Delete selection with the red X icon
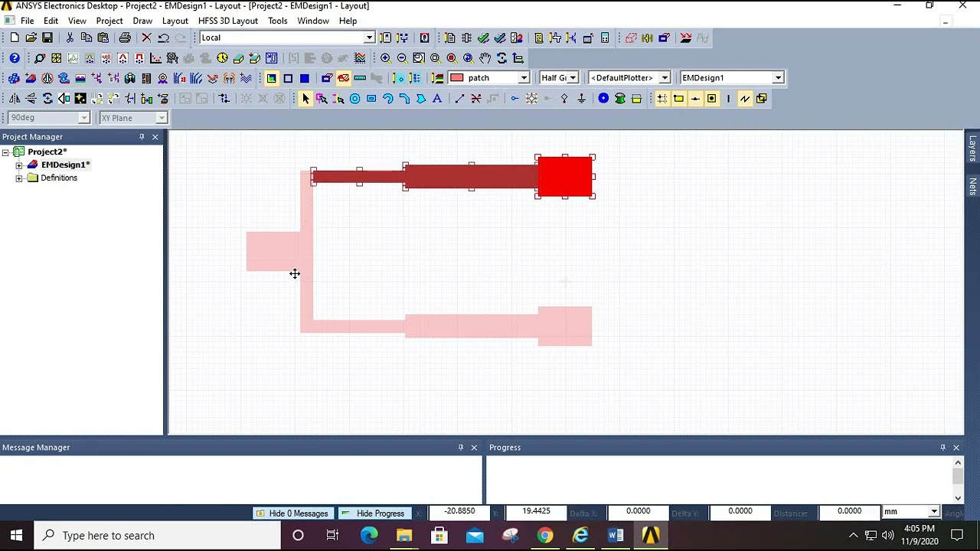 point(147,37)
